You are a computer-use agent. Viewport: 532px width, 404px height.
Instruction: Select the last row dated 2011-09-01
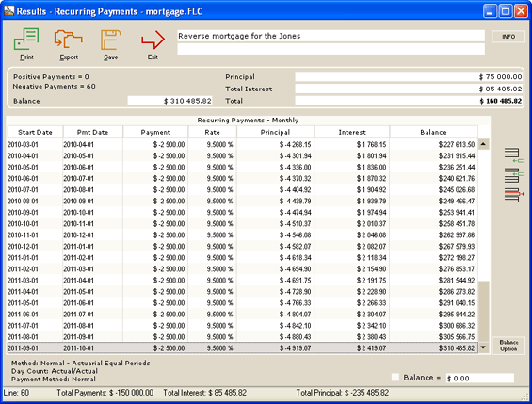click(242, 348)
